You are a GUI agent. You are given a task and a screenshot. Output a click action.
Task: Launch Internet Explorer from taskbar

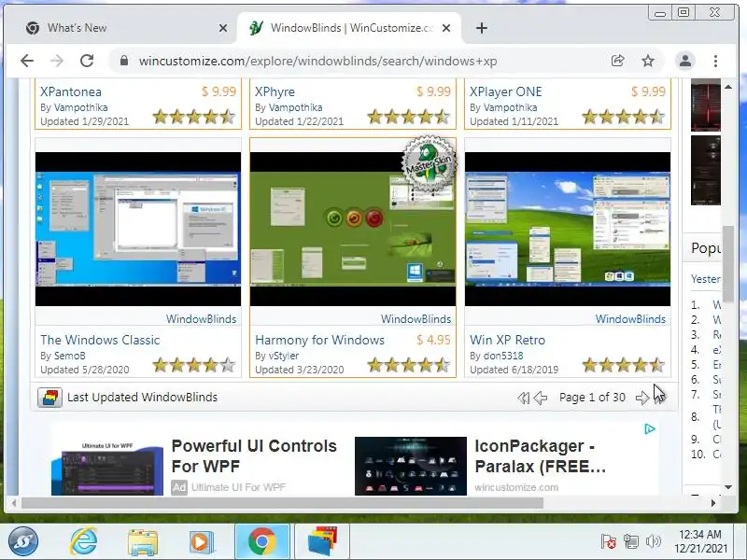(84, 541)
